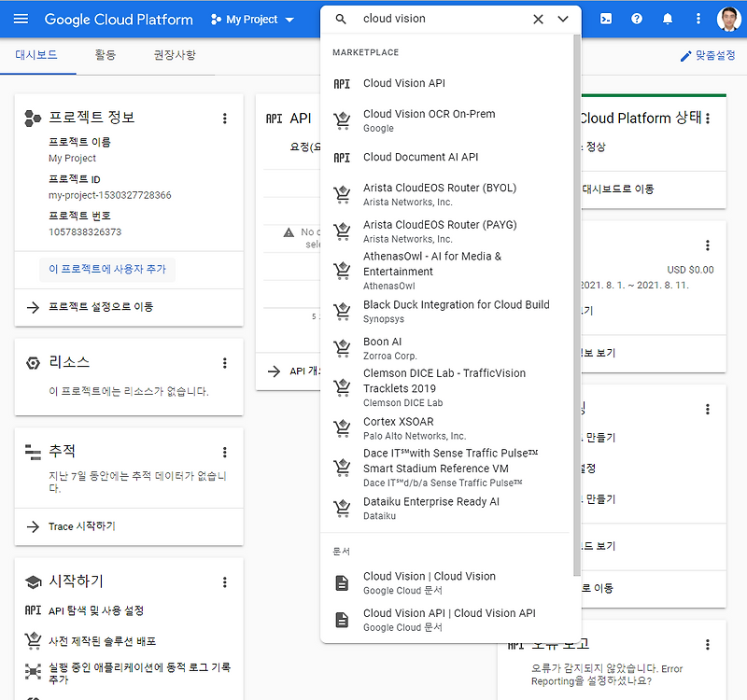Click the Cortex XSOAR marketplace icon
This screenshot has height=700, width=747.
tap(341, 427)
